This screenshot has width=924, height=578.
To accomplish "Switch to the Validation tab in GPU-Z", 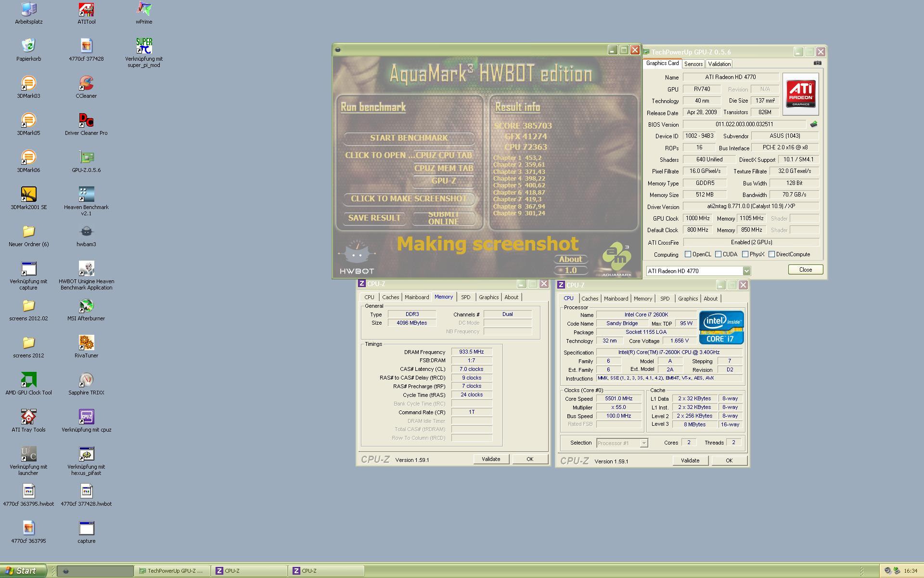I will pyautogui.click(x=719, y=64).
